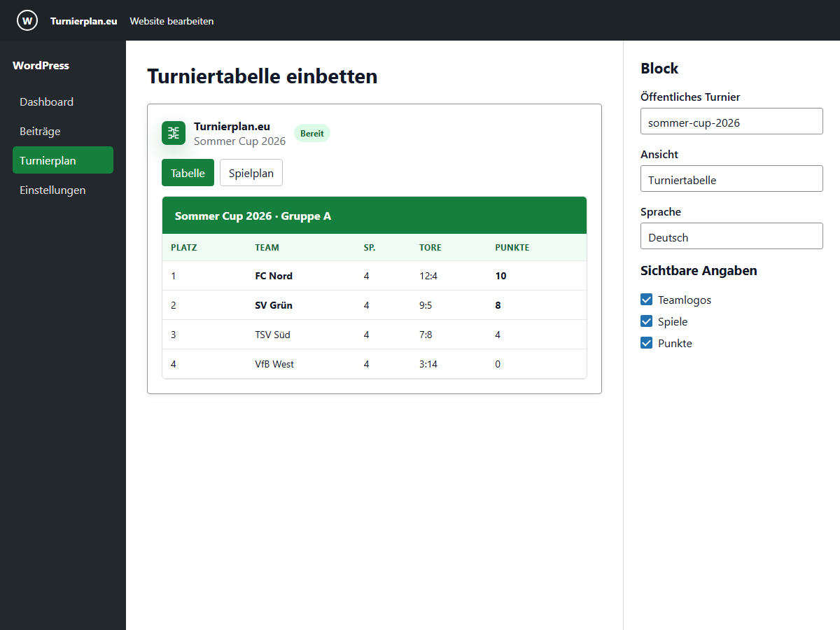Focus the Öffentliches Turnier input field
The height and width of the screenshot is (630, 840).
coord(731,121)
